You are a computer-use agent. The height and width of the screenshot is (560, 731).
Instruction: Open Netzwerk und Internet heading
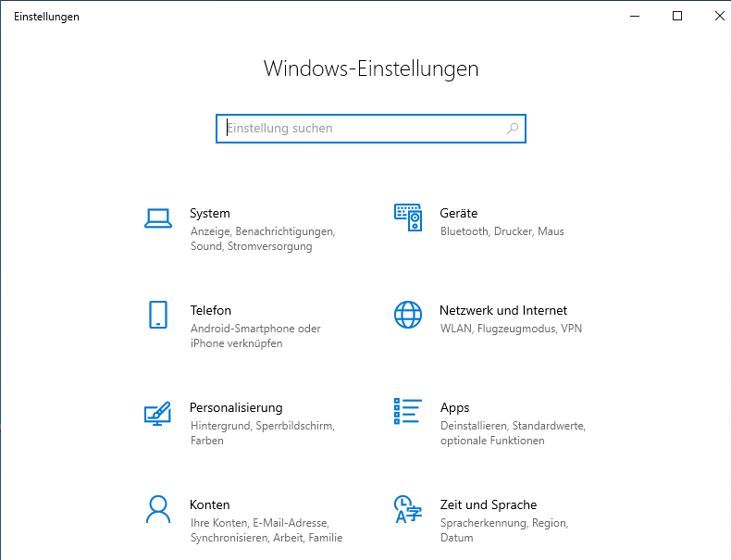point(503,310)
